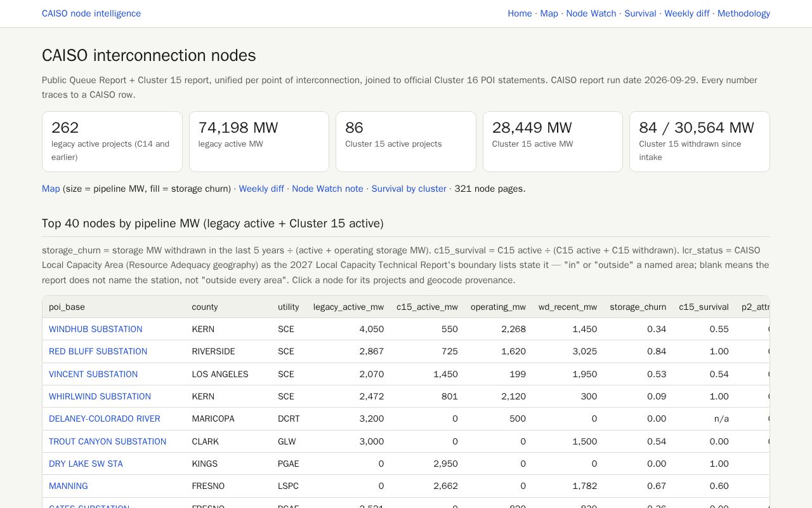Click the c15_active_mw column header
Image resolution: width=812 pixels, height=508 pixels.
click(427, 307)
